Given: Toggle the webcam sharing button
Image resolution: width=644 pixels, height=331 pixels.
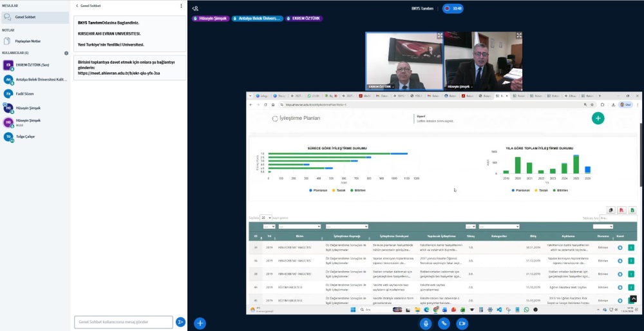Looking at the screenshot, I should click(462, 323).
